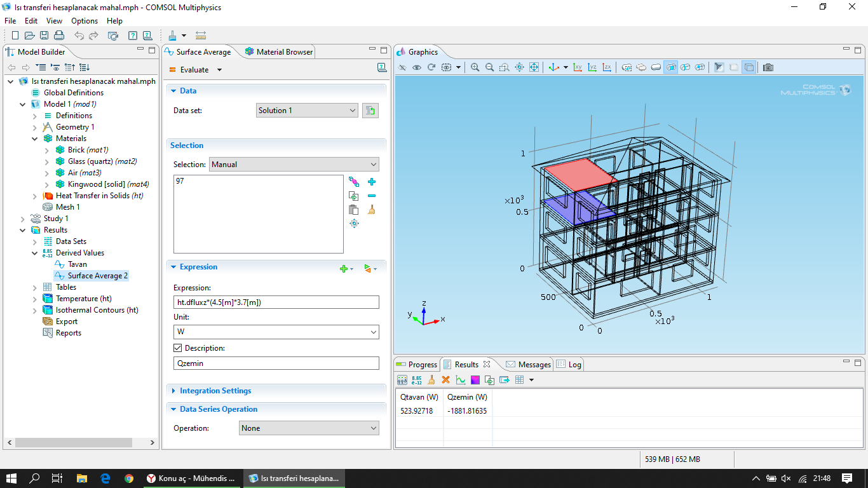868x488 pixels.
Task: Expand the Geometry 1 tree node
Action: click(x=35, y=127)
